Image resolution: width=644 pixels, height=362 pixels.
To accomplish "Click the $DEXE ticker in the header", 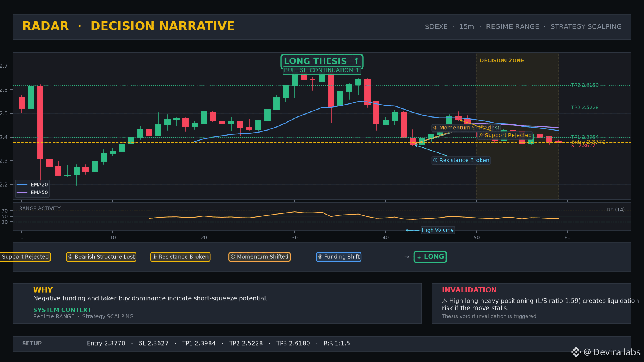I will 436,27.
